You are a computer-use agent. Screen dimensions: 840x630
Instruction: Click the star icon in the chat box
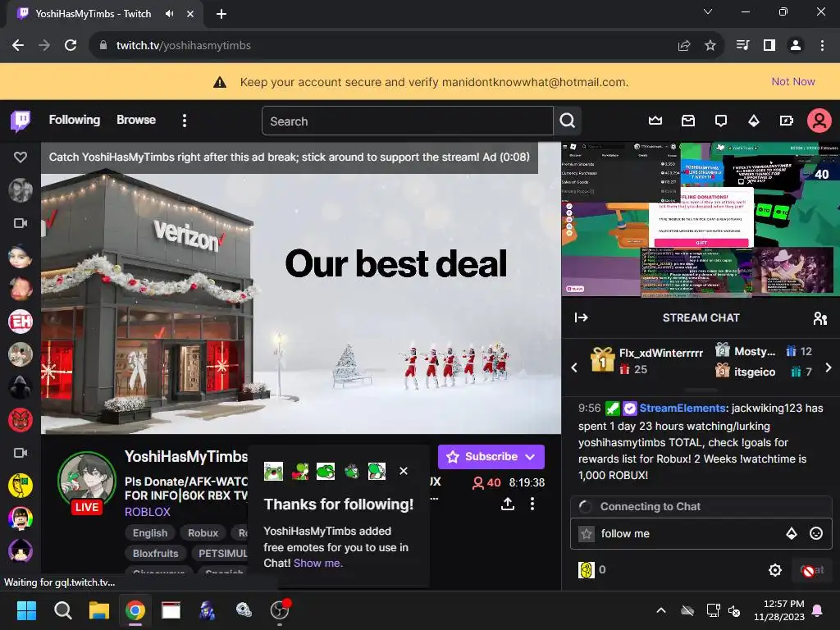tap(587, 533)
